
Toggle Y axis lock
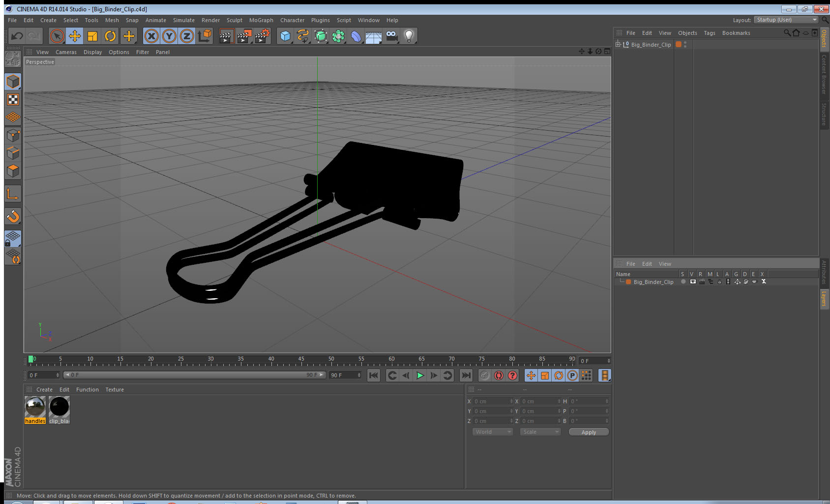pyautogui.click(x=169, y=36)
